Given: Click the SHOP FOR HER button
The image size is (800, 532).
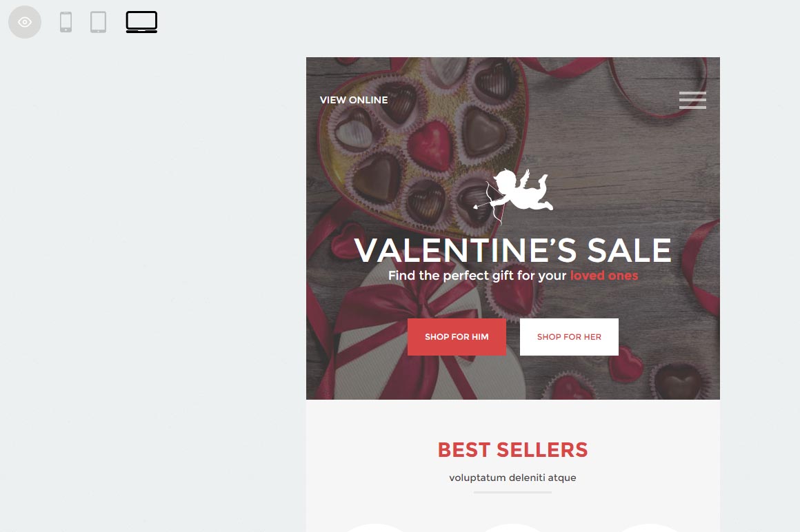Looking at the screenshot, I should tap(569, 337).
